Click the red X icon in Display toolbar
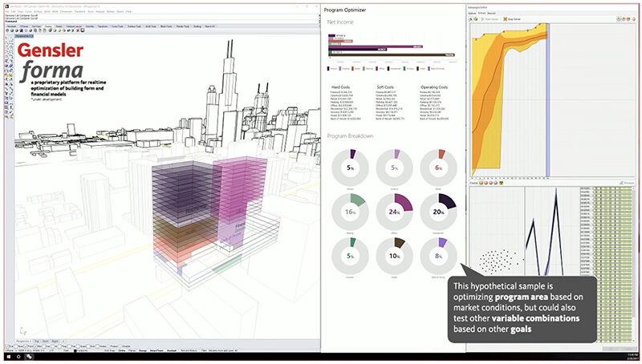 click(x=77, y=30)
